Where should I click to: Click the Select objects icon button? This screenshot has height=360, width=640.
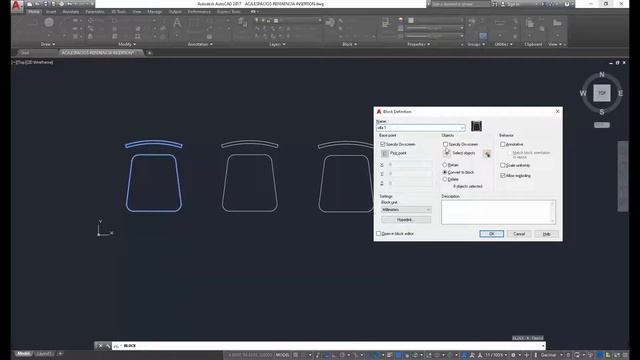click(x=447, y=153)
